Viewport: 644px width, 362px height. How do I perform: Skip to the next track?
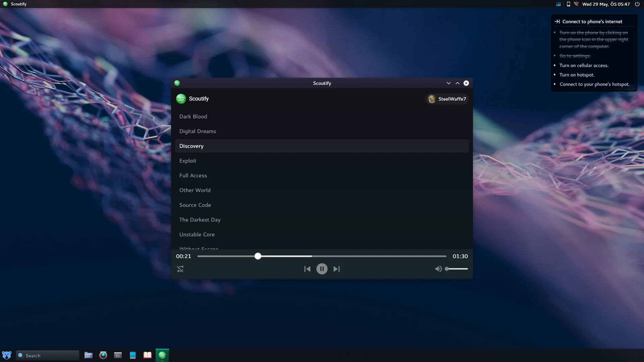pos(336,269)
